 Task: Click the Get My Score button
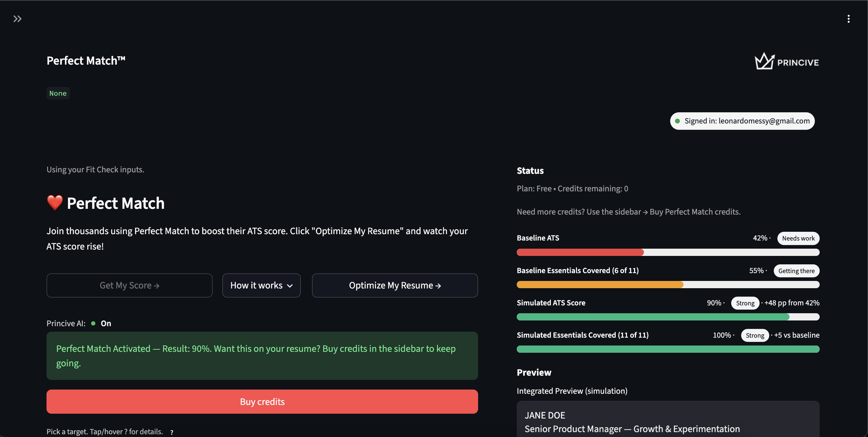point(129,285)
